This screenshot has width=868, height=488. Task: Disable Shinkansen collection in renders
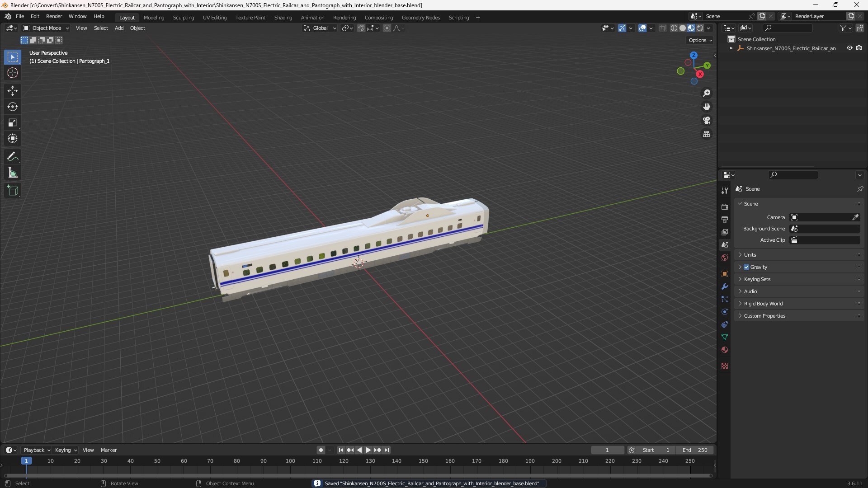(859, 48)
